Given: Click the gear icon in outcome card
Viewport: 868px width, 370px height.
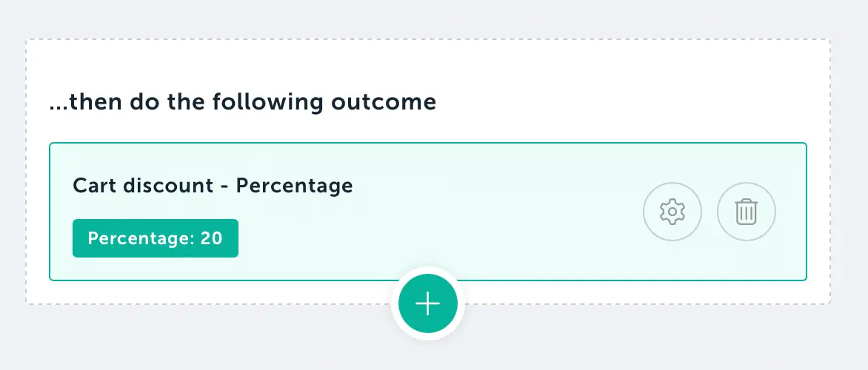Looking at the screenshot, I should pyautogui.click(x=672, y=212).
